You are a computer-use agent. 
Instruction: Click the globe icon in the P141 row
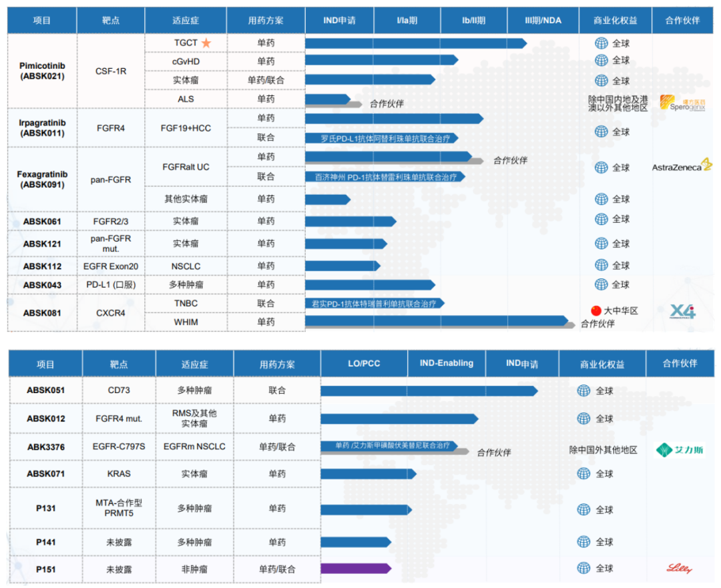pyautogui.click(x=583, y=541)
